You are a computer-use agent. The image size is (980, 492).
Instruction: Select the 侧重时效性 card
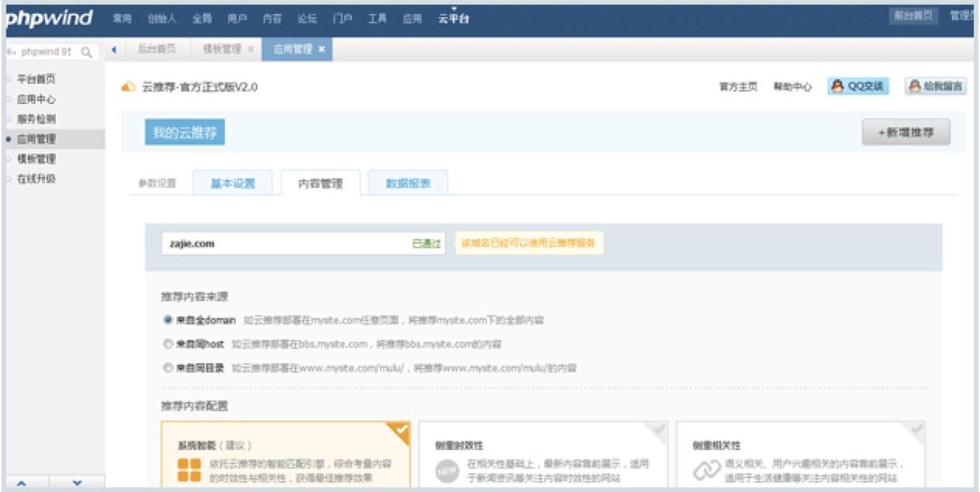[x=543, y=456]
